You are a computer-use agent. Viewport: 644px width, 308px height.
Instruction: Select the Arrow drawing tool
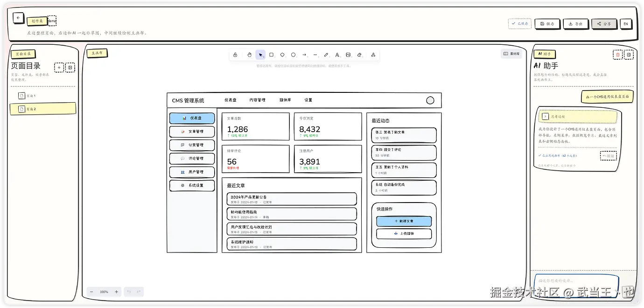[304, 55]
